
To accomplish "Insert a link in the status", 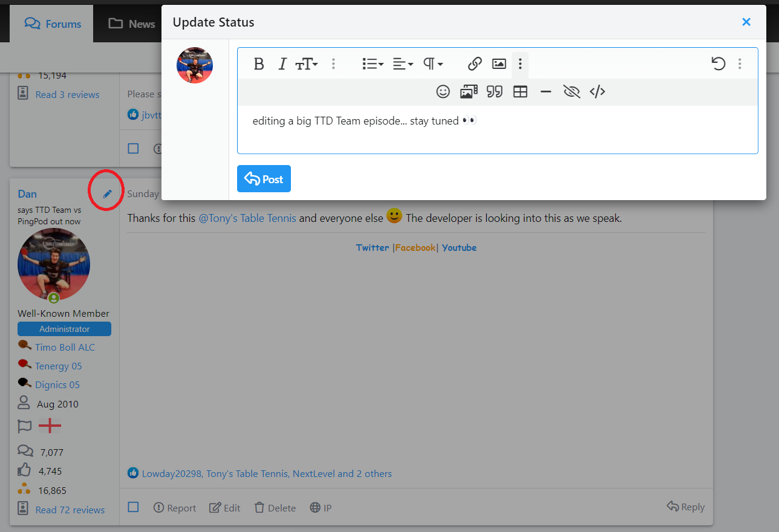I will 475,63.
